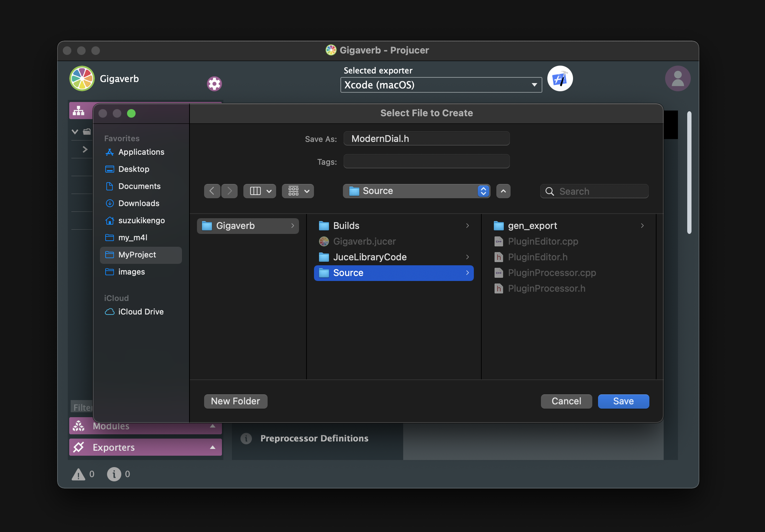765x532 pixels.
Task: Click PluginEditor.cpp file
Action: [569, 241]
